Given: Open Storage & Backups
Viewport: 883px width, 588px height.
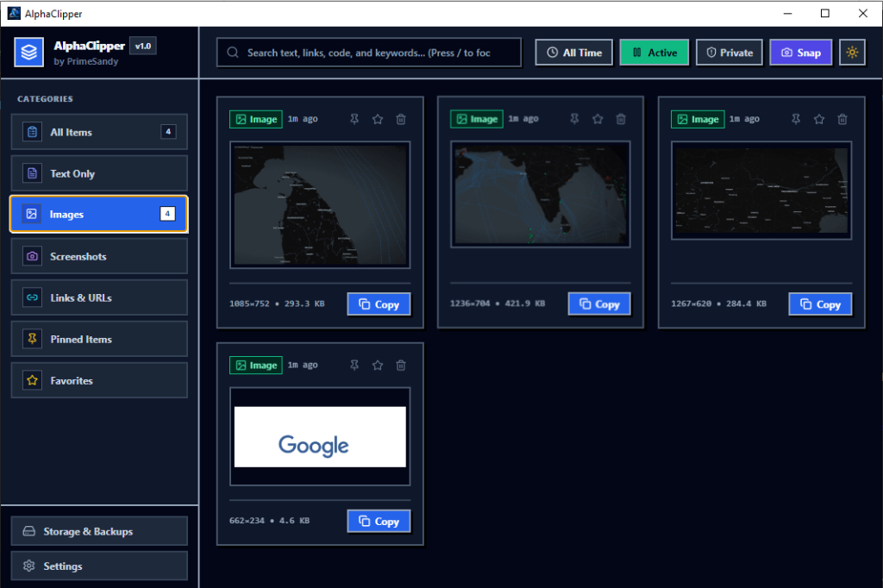Looking at the screenshot, I should pyautogui.click(x=99, y=531).
